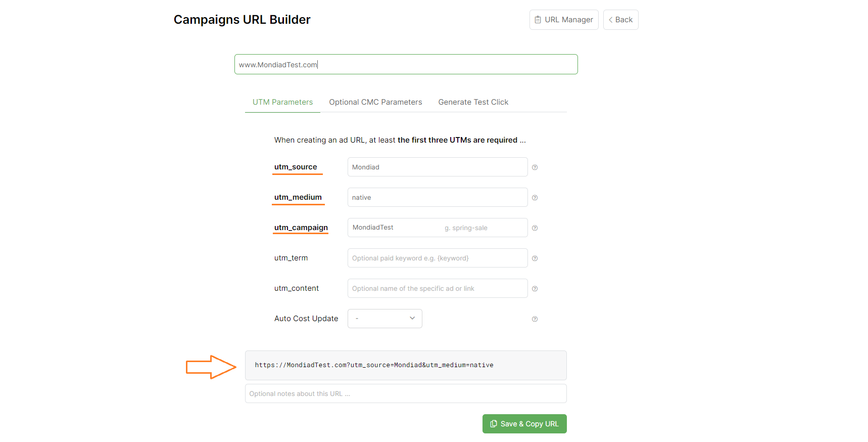This screenshot has width=868, height=442.
Task: Expand the Auto Cost Update dropdown
Action: tap(384, 319)
